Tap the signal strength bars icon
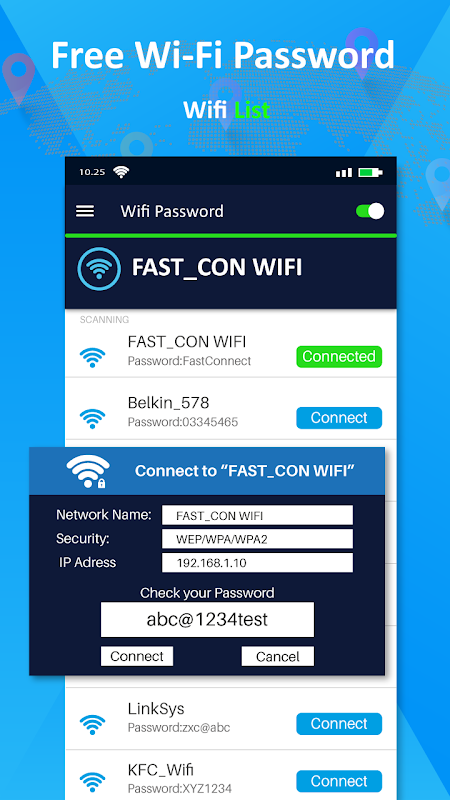Image resolution: width=450 pixels, height=800 pixels. click(x=344, y=172)
